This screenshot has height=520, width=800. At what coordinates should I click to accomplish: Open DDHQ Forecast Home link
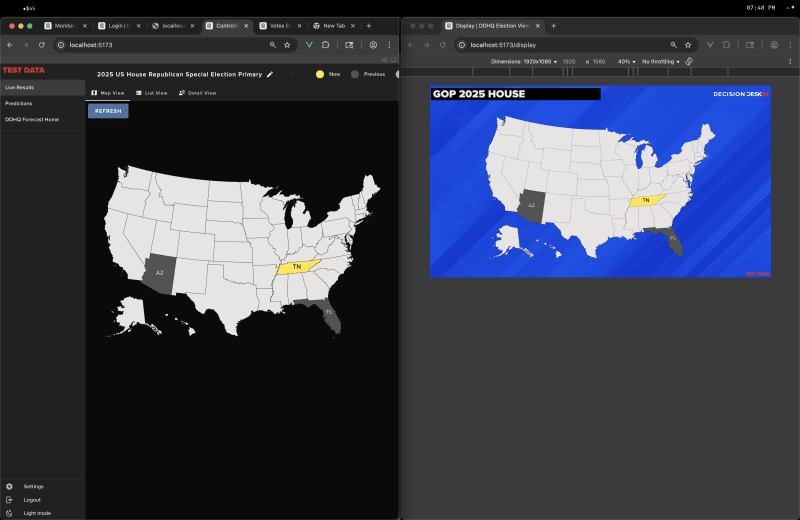click(43, 119)
